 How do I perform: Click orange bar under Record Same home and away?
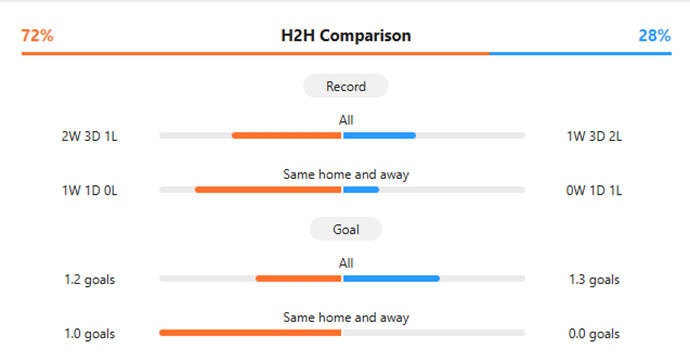[268, 190]
